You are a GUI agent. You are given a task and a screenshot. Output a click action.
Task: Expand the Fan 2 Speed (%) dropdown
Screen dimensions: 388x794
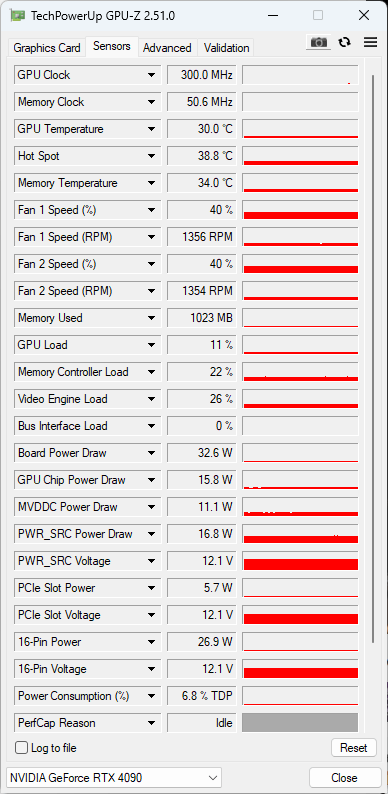click(151, 264)
